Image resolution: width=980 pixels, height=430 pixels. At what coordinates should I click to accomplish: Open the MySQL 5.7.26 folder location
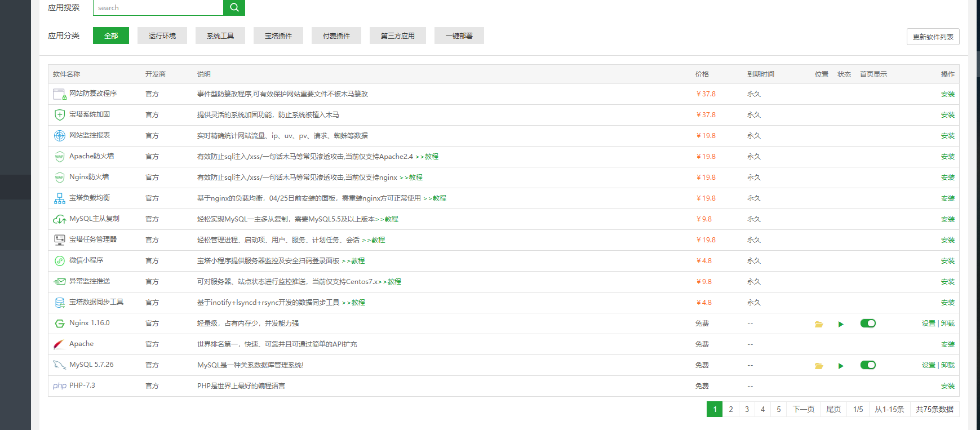tap(819, 366)
